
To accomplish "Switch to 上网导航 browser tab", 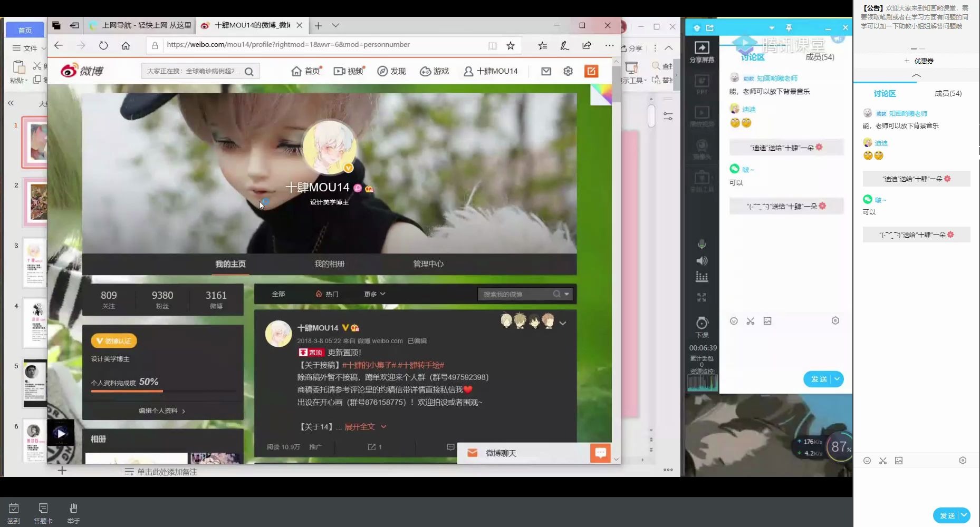I will (x=140, y=25).
